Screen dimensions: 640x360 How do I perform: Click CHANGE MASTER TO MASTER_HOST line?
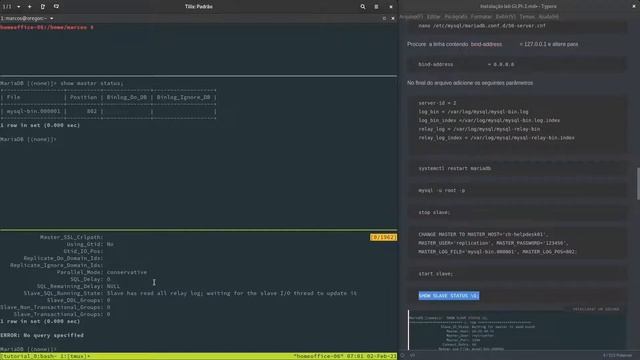[x=483, y=235]
